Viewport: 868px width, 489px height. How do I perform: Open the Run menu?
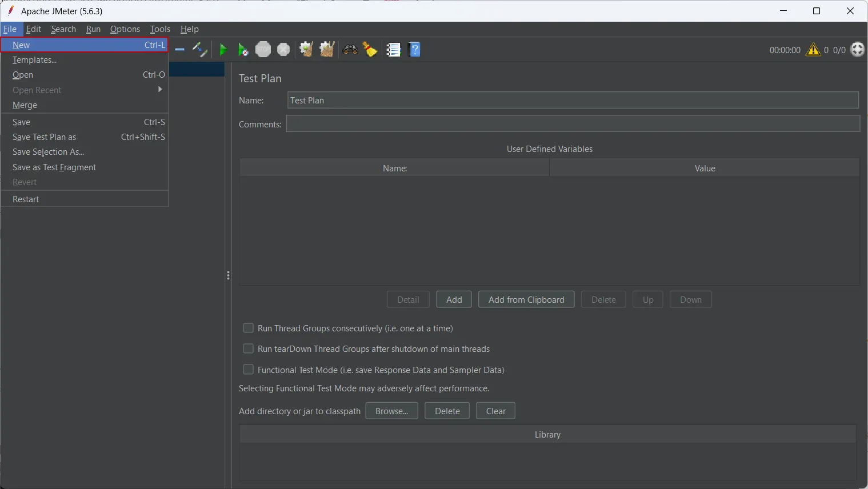click(x=93, y=29)
